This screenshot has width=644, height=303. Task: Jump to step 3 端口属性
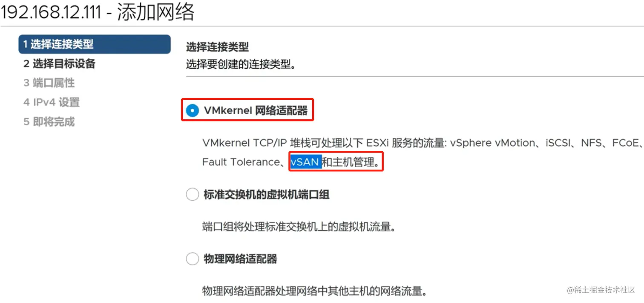point(49,83)
